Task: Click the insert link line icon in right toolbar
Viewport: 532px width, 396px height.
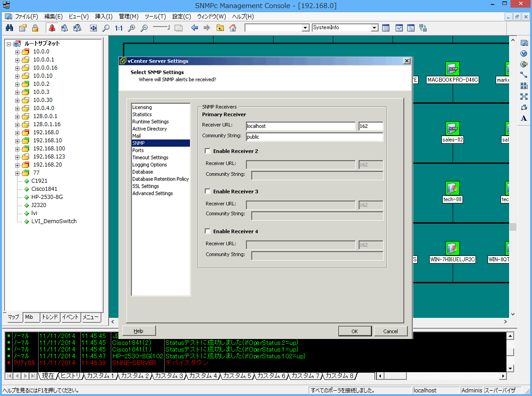Action: [x=524, y=75]
